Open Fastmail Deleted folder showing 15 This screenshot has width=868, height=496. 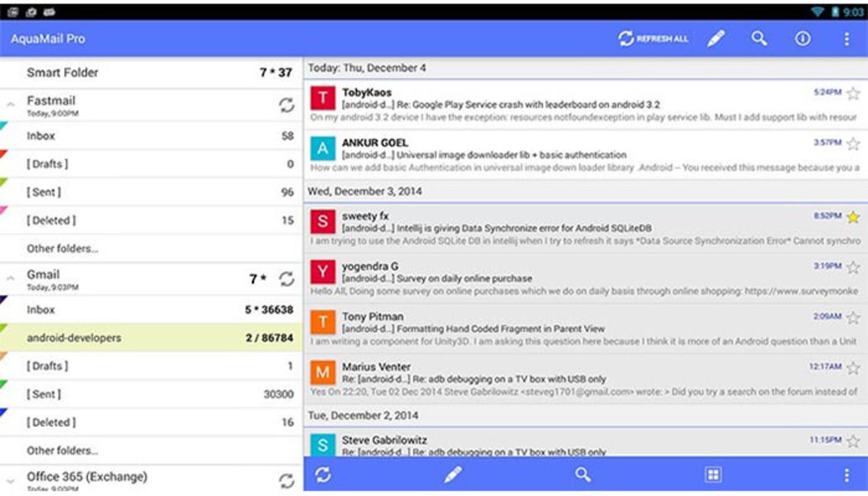coord(151,220)
